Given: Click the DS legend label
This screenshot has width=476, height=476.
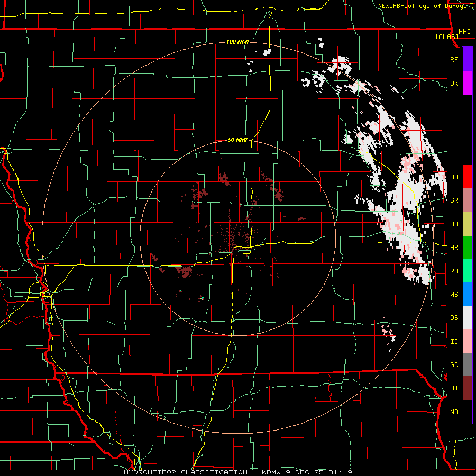Looking at the screenshot, I should pyautogui.click(x=454, y=318).
